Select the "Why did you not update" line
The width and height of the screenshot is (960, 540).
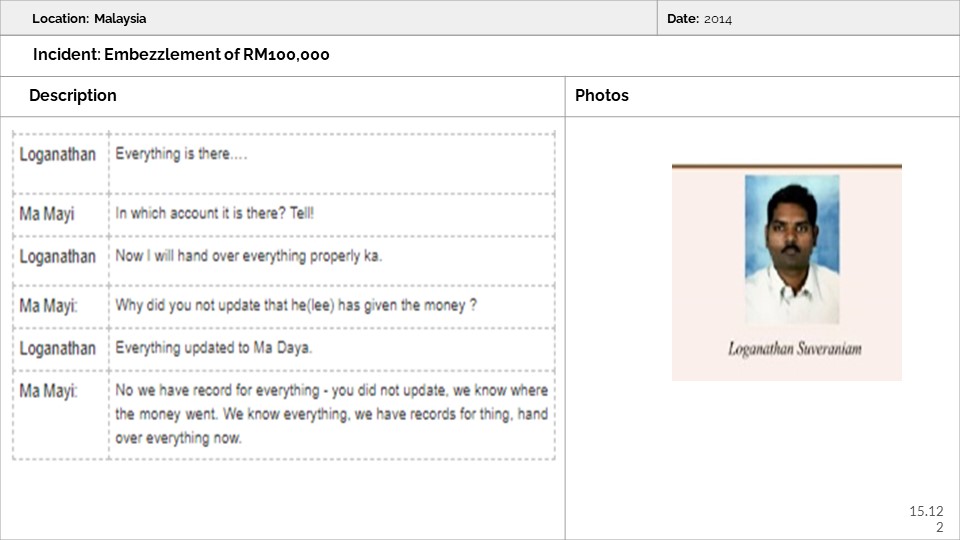click(296, 305)
